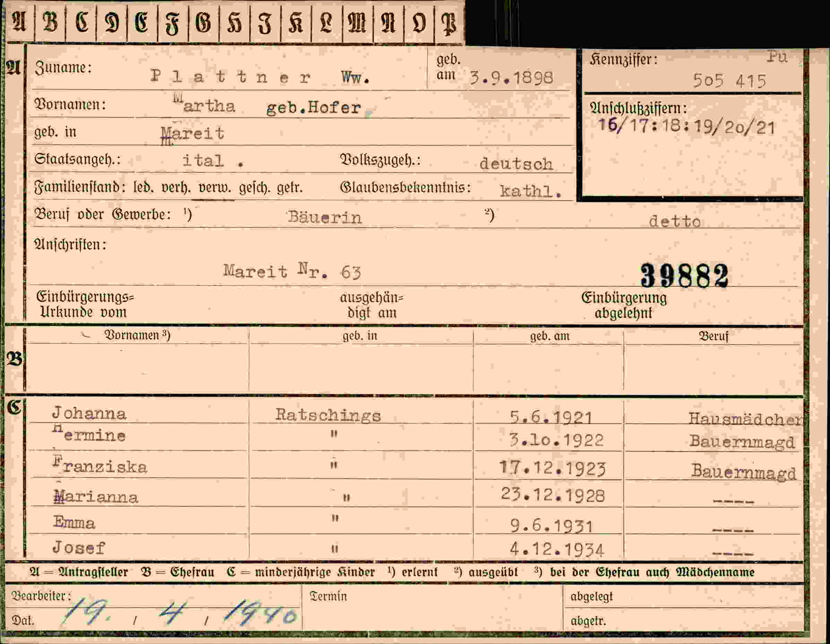Click 'Bauernmagd' in Franziska's row
The width and height of the screenshot is (830, 644).
click(743, 472)
